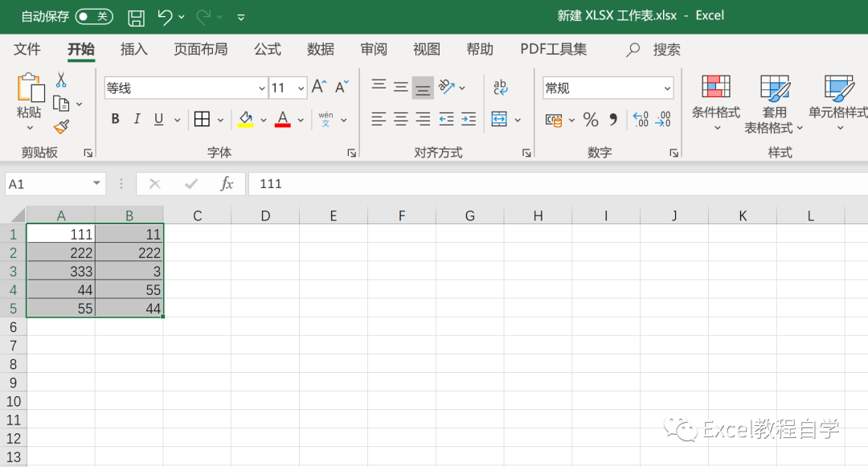Click the Save icon in title bar
The image size is (868, 467).
tap(136, 18)
